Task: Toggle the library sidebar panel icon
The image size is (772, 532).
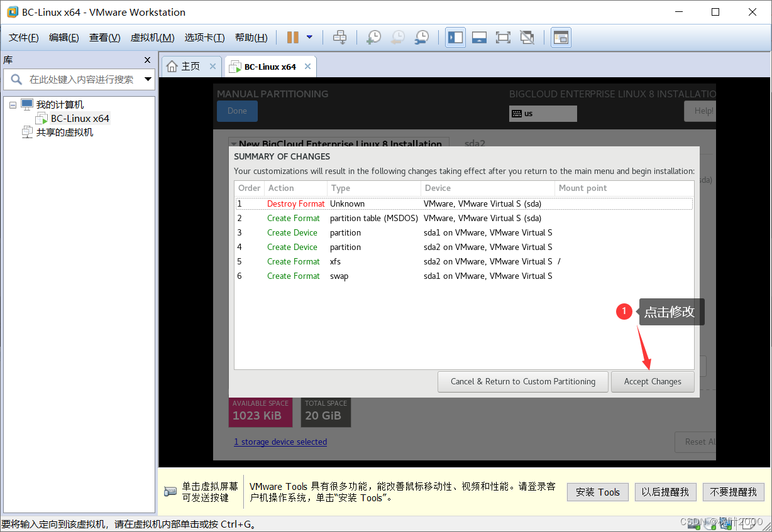Action: [x=455, y=37]
